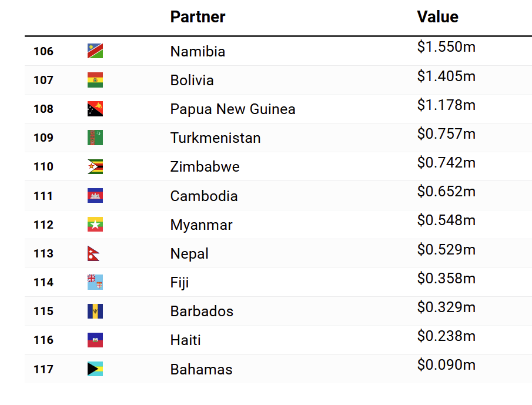Viewport: 532px width, 405px height.
Task: Click the Namibia flag icon
Action: tap(95, 51)
